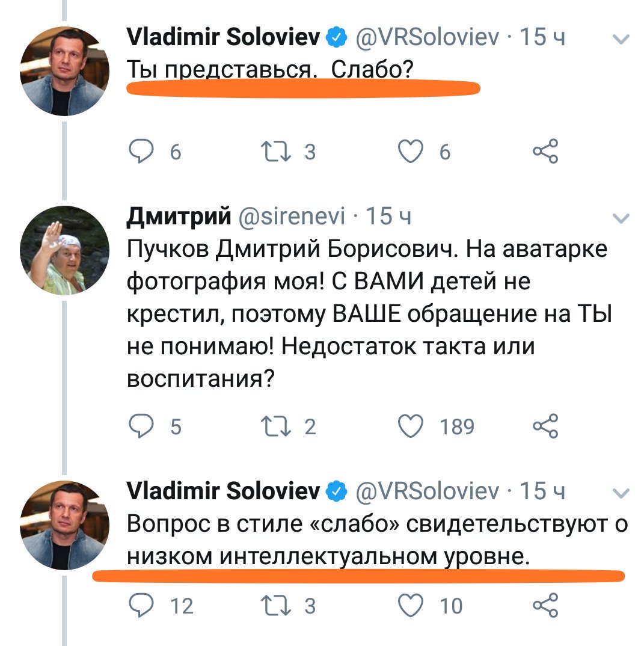Like the "Вопрос в стиле" tweet

click(411, 604)
